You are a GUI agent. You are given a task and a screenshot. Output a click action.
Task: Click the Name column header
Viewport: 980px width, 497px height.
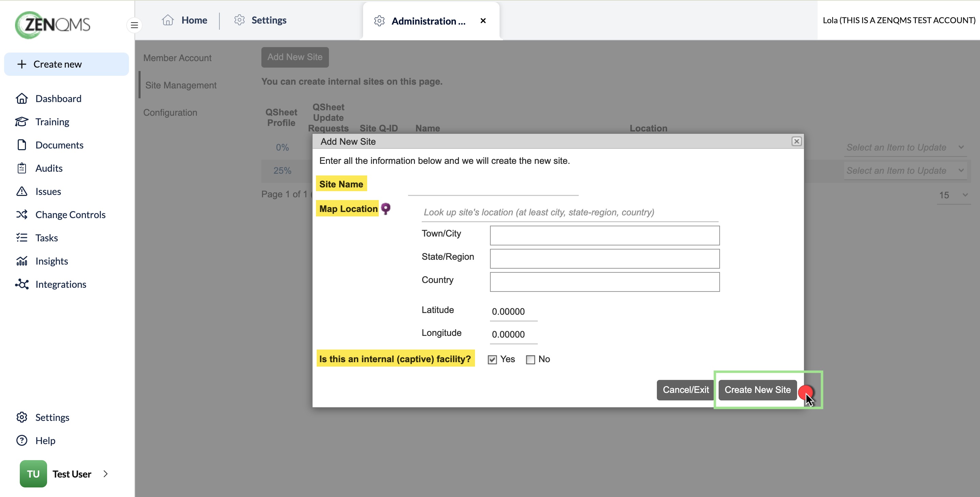(428, 128)
